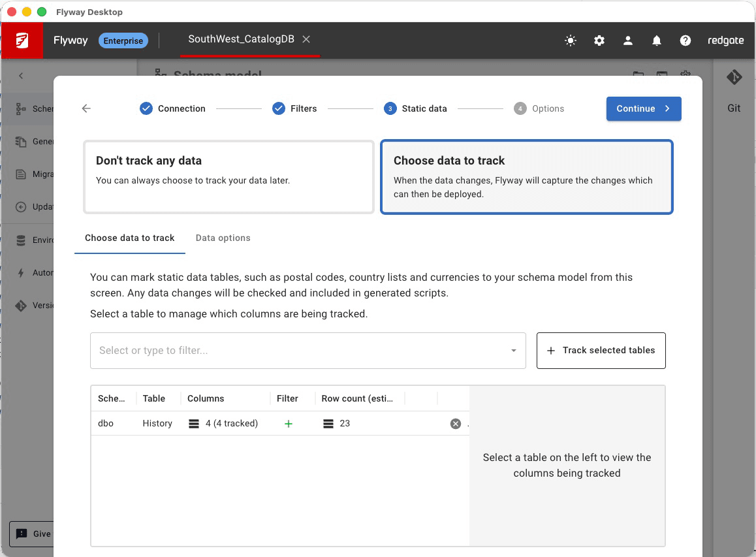Switch to the Data options tab

point(223,238)
